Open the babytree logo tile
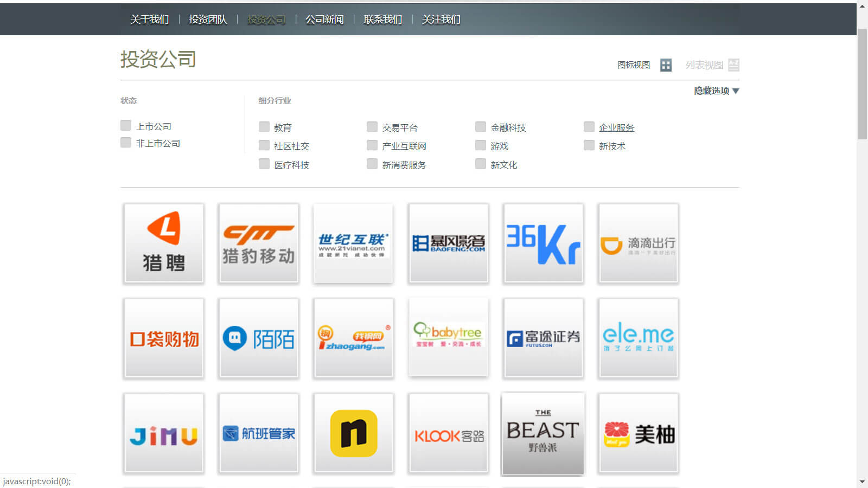Viewport: 868px width, 488px height. [449, 338]
